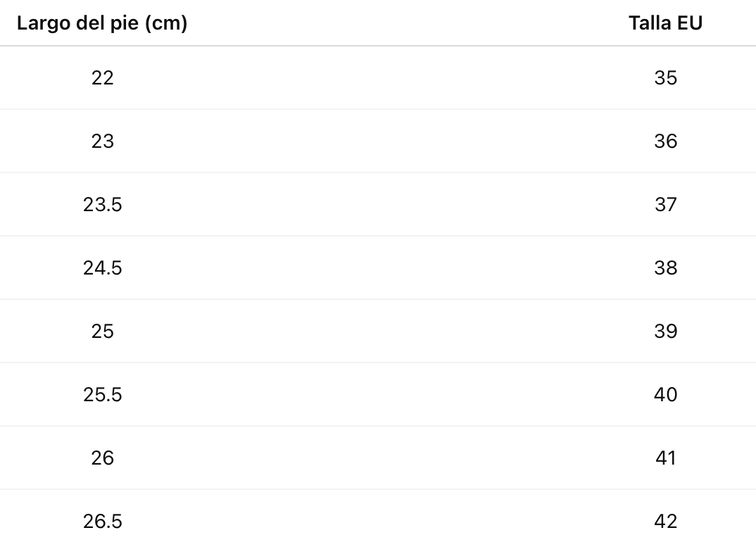Click the EU size 42 value
The image size is (756, 535).
[665, 521]
